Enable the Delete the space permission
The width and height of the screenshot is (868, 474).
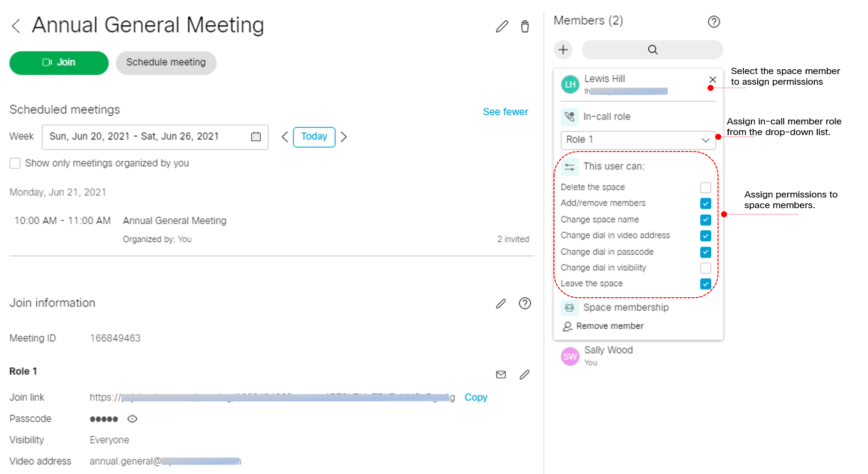click(x=705, y=187)
